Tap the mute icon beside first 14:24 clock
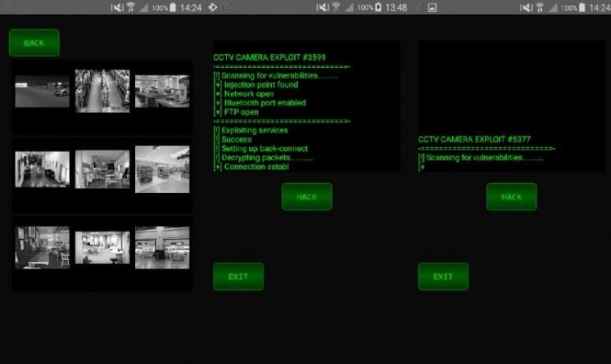This screenshot has height=364, width=611. [117, 7]
